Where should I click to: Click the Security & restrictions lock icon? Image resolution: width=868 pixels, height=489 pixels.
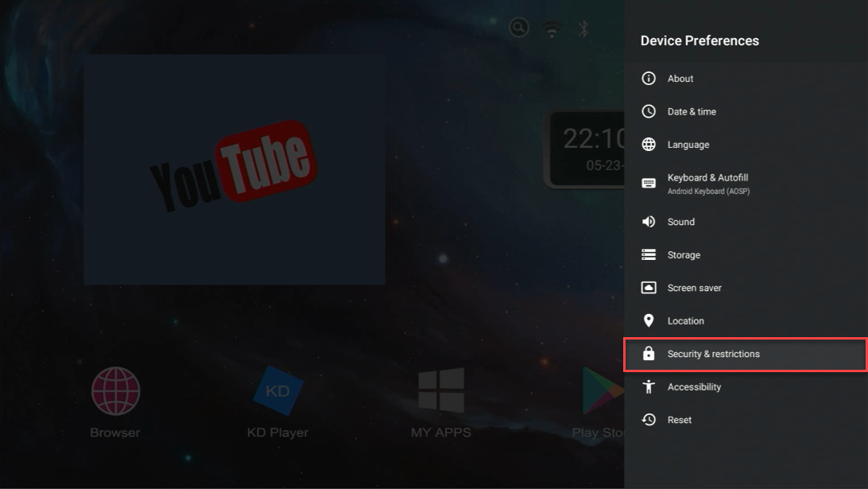tap(649, 353)
